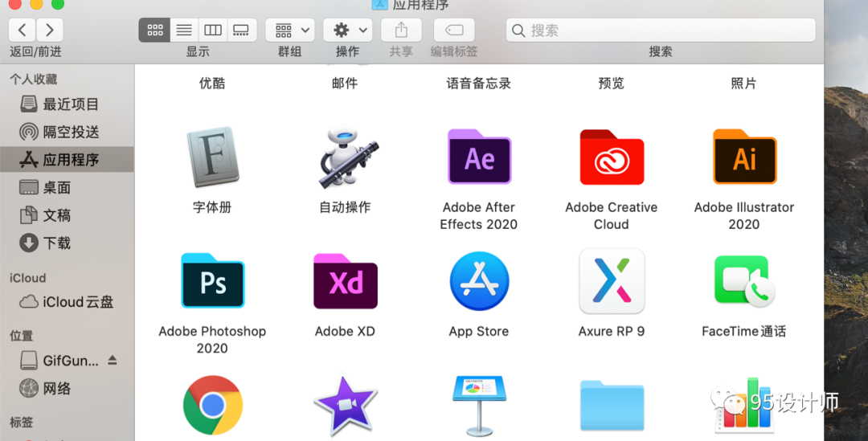Click the 照片 app label
Viewport: 868px width, 441px height.
[x=743, y=84]
